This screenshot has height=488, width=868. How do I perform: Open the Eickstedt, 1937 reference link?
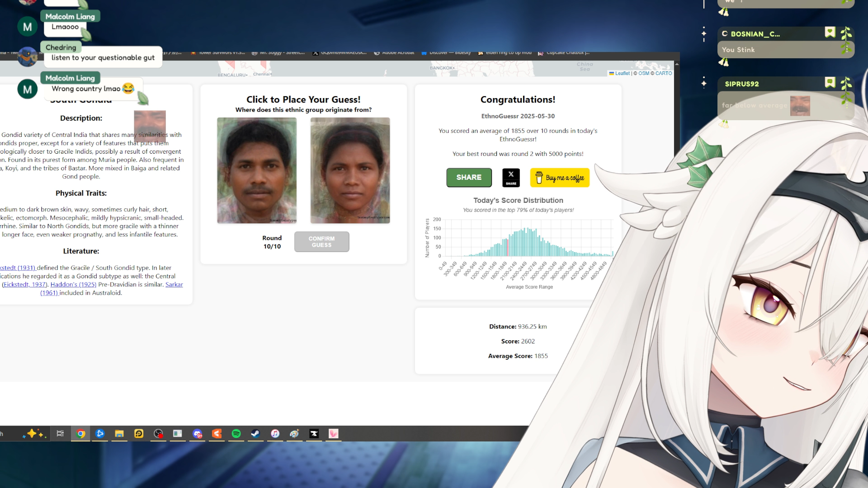(25, 285)
